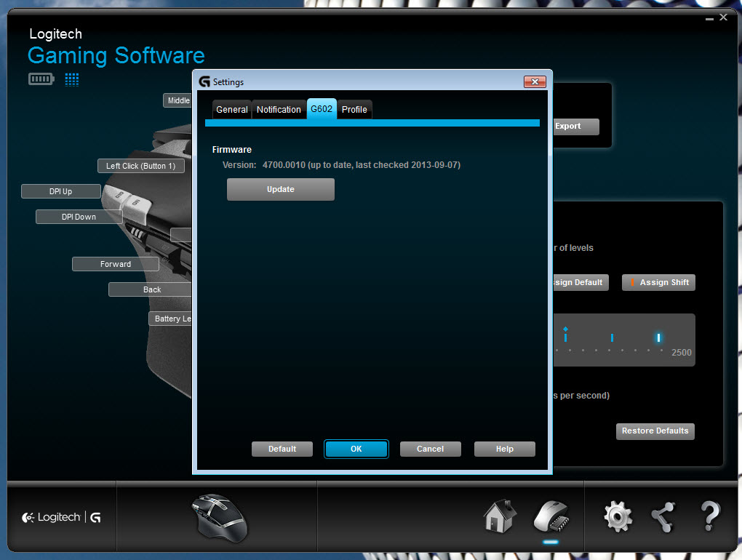Click the Settings dialog G logo icon
This screenshot has height=560, width=742.
[x=204, y=82]
